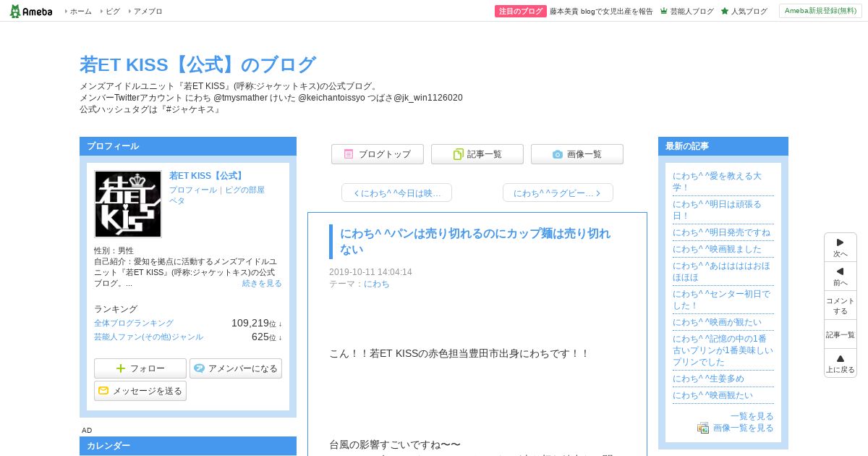Open ピグの部屋 link
This screenshot has width=868, height=456.
tap(244, 190)
